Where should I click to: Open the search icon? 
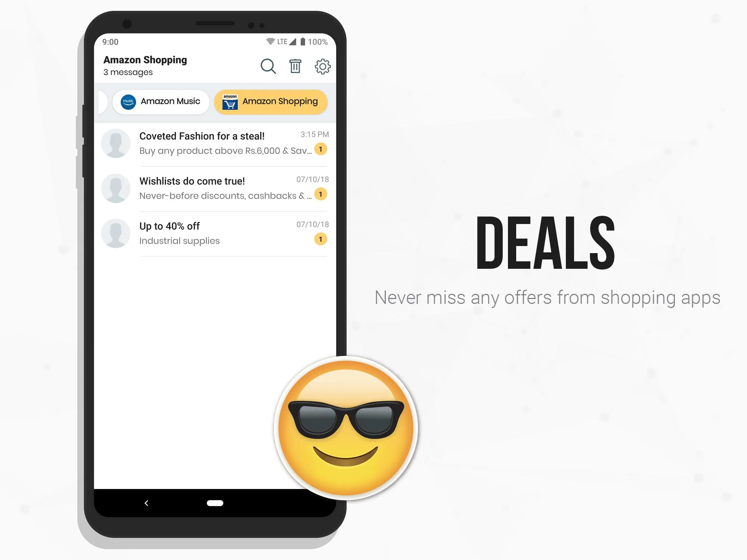point(268,65)
